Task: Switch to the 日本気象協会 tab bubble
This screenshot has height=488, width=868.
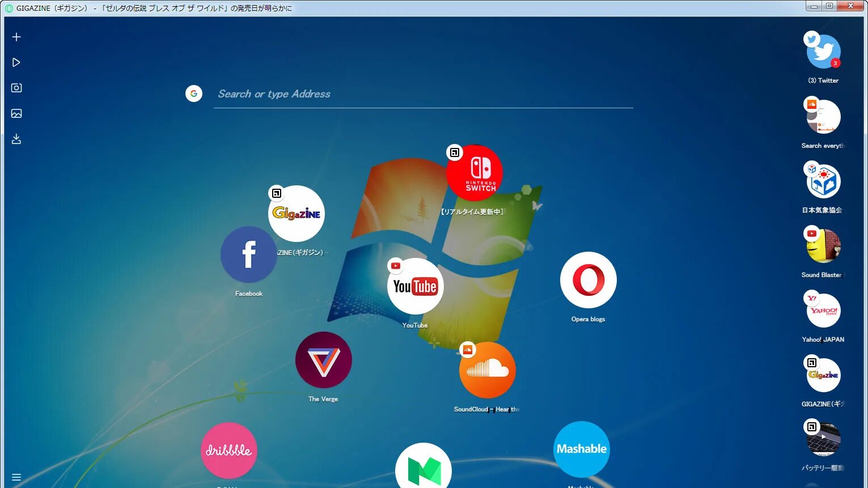Action: point(824,181)
